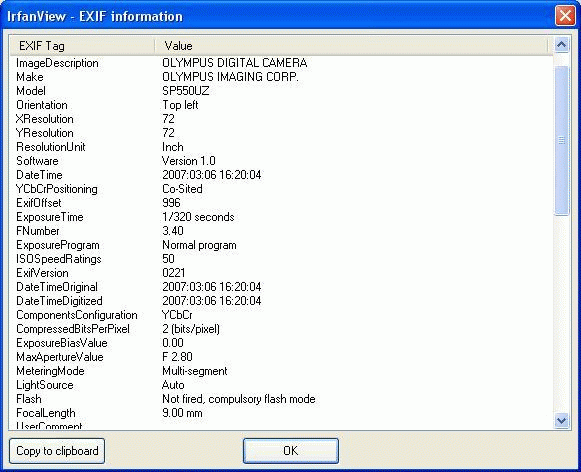The width and height of the screenshot is (581, 472).
Task: Select the ISOSpeedRatings entry
Action: click(x=281, y=259)
